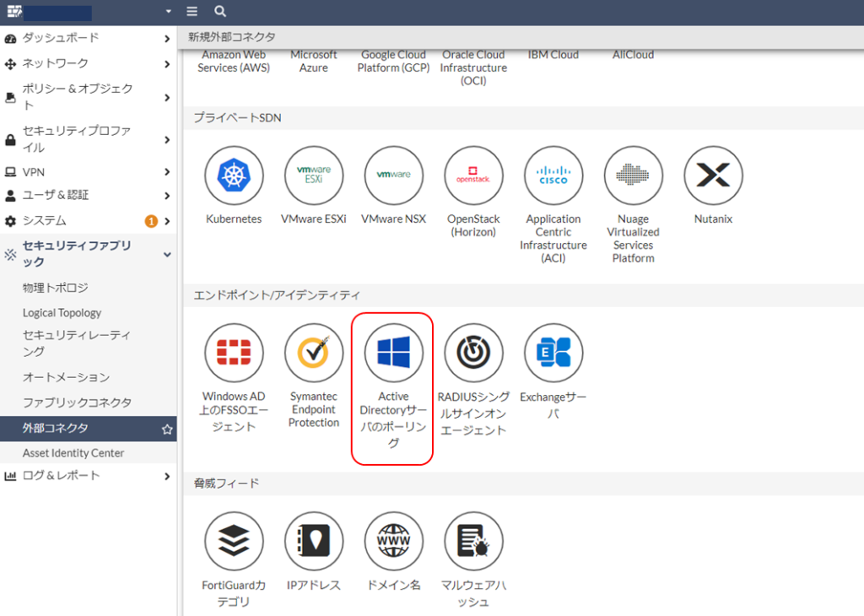
Task: Go to Asset Identity Center
Action: click(73, 453)
